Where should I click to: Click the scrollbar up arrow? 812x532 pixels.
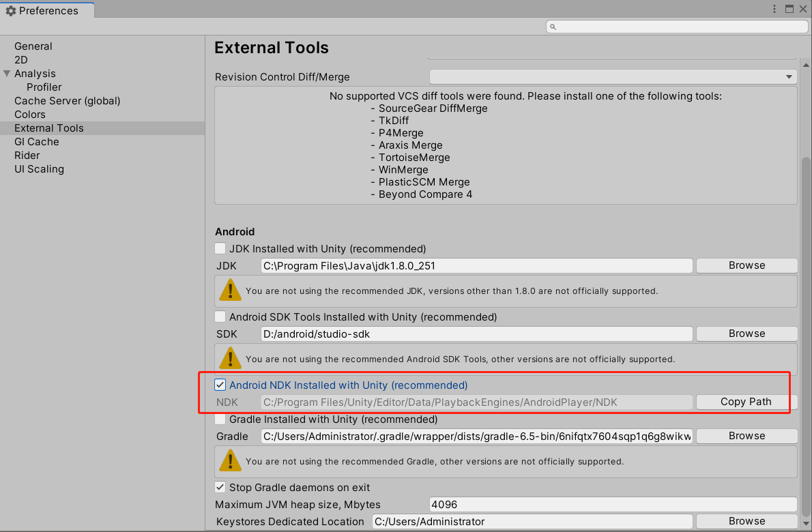(x=806, y=63)
